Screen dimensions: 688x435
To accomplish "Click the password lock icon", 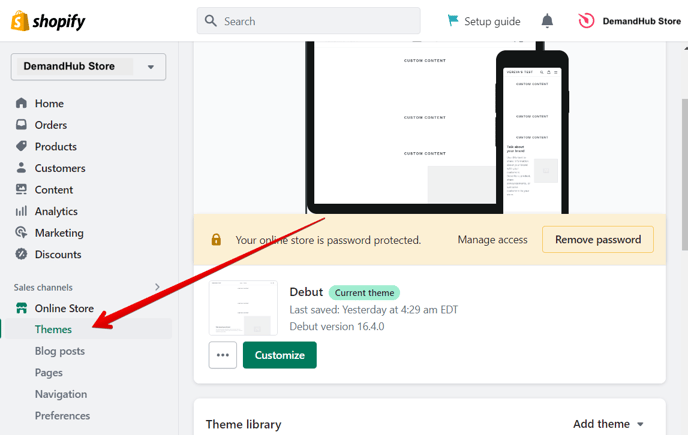I will (216, 240).
